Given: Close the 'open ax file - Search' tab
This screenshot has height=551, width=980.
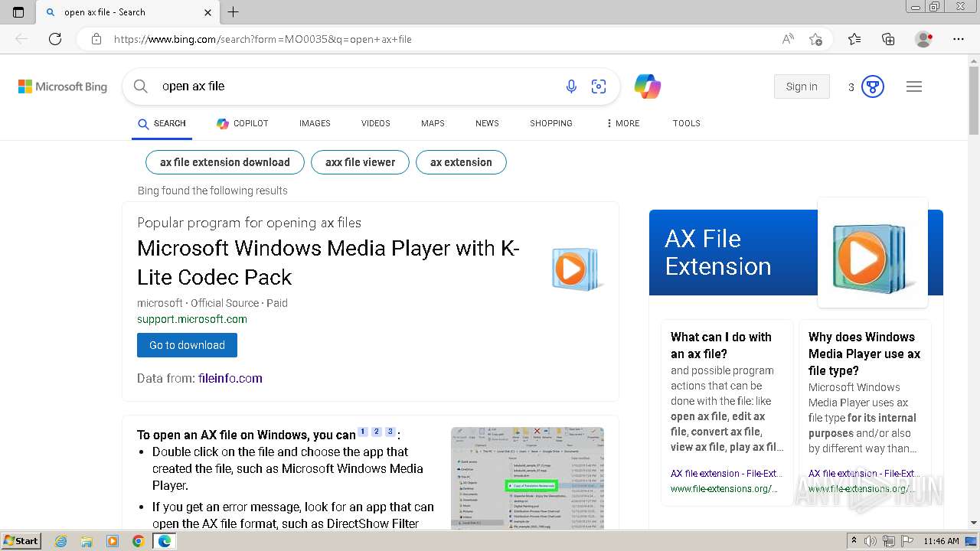Looking at the screenshot, I should pyautogui.click(x=207, y=12).
